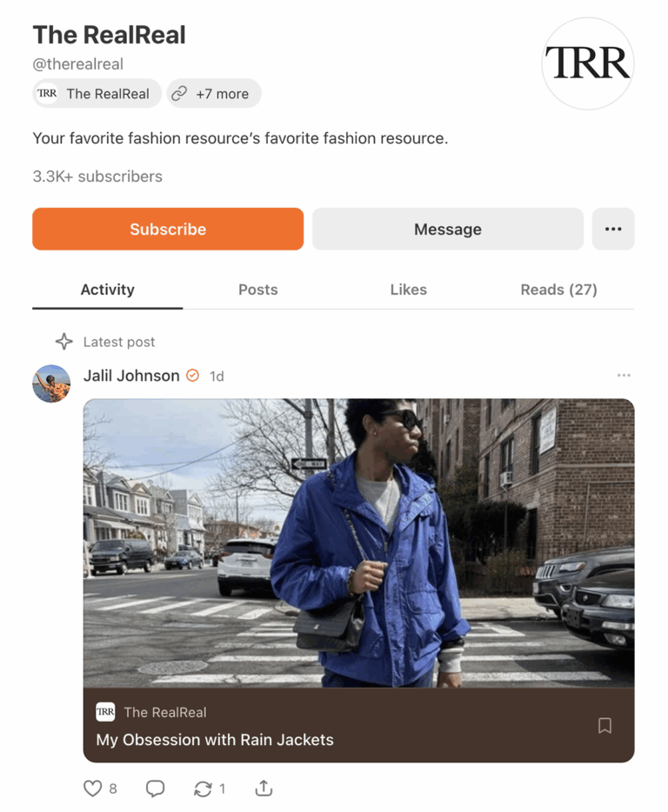Restack the rain jackets post
668x812 pixels.
203,789
